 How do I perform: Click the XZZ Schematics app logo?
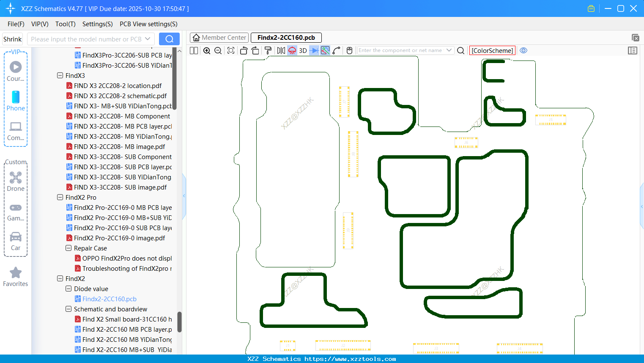click(x=11, y=8)
